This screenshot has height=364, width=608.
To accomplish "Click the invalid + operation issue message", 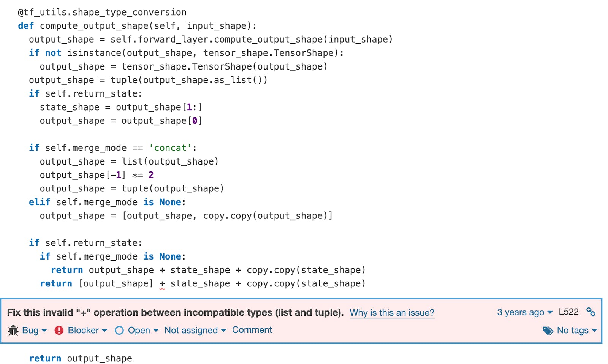I will (x=175, y=312).
